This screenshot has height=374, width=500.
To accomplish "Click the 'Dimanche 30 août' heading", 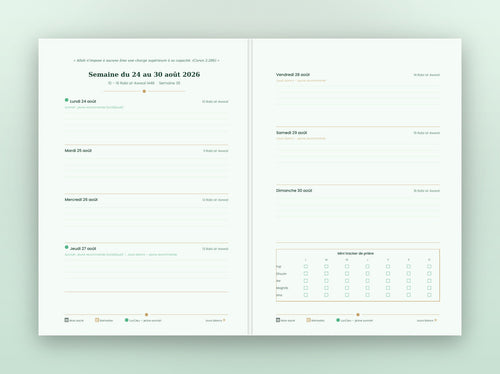I will pos(294,190).
